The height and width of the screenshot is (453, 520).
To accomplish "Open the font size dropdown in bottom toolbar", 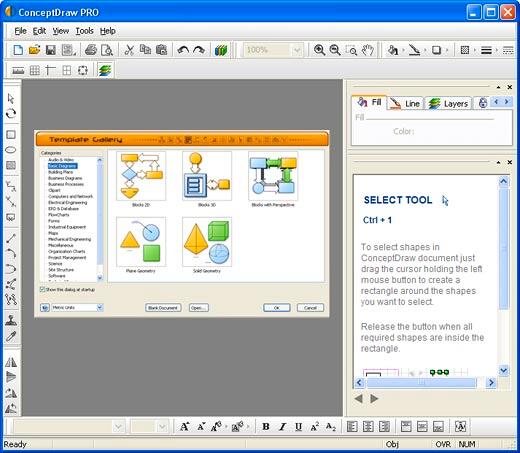I will 162,427.
